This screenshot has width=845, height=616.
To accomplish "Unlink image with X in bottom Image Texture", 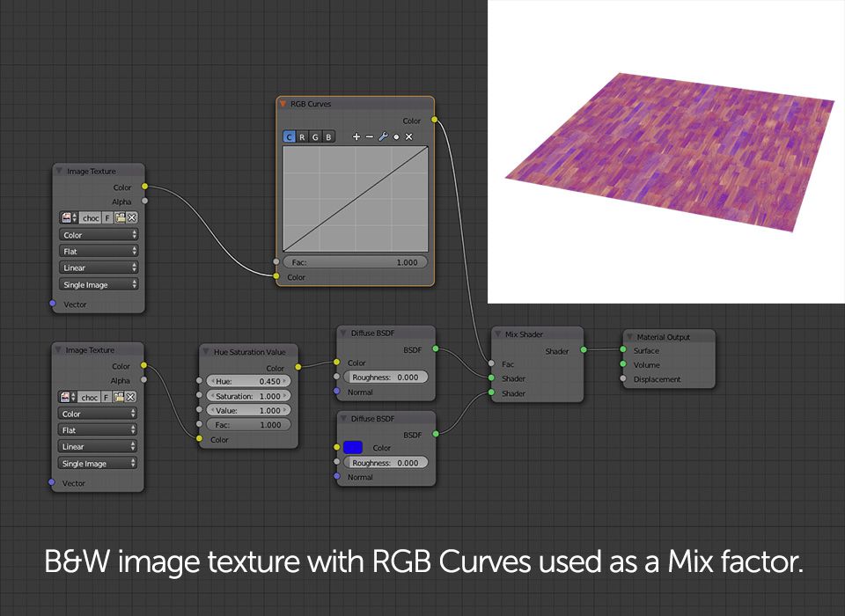I will click(x=130, y=397).
